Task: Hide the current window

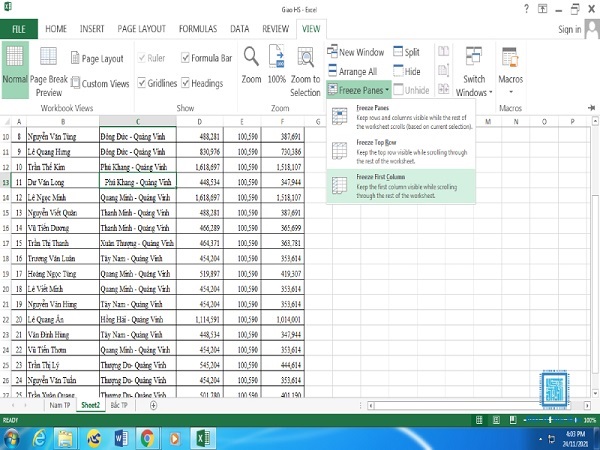Action: pos(407,72)
